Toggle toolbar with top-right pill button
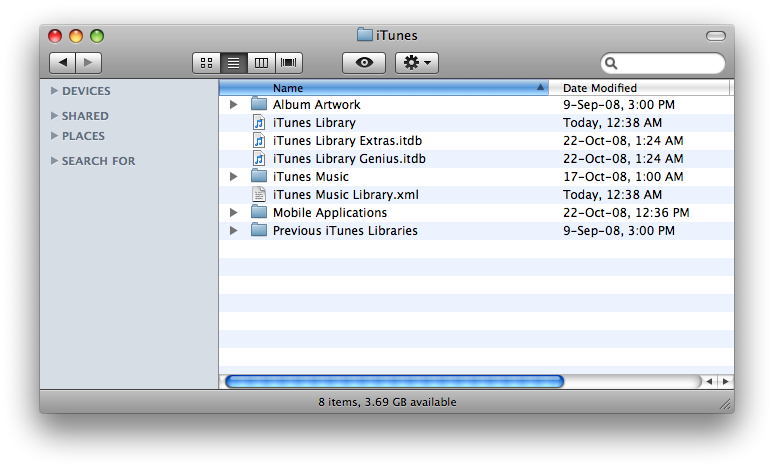774x468 pixels. click(x=715, y=36)
